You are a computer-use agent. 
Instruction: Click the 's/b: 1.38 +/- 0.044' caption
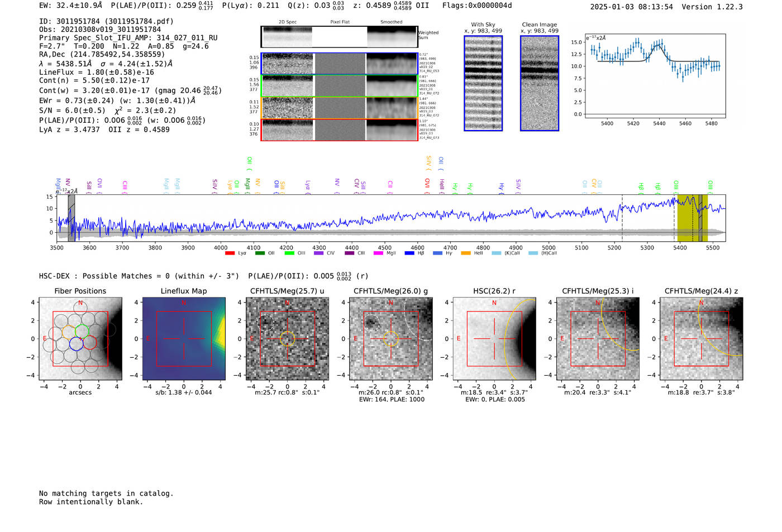(x=184, y=392)
